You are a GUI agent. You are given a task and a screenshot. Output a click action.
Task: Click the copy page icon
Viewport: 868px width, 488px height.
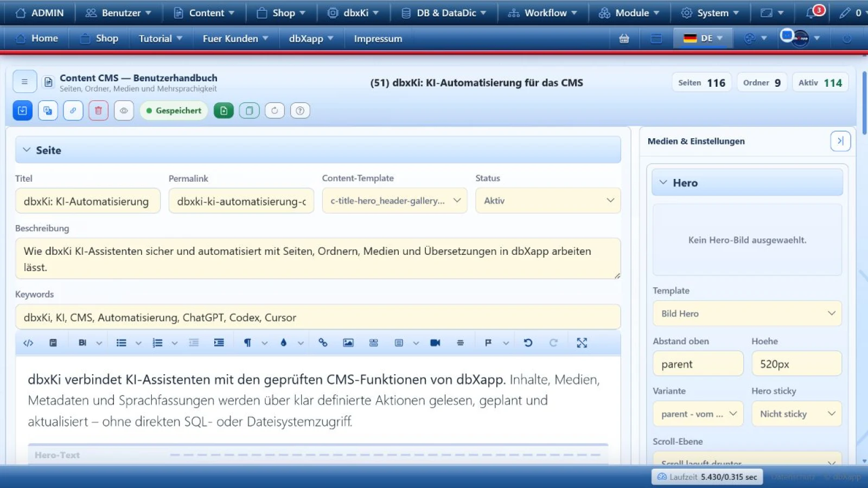click(x=249, y=111)
